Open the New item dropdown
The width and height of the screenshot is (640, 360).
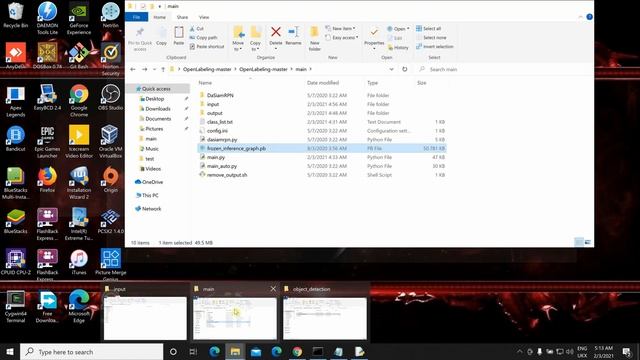point(340,29)
